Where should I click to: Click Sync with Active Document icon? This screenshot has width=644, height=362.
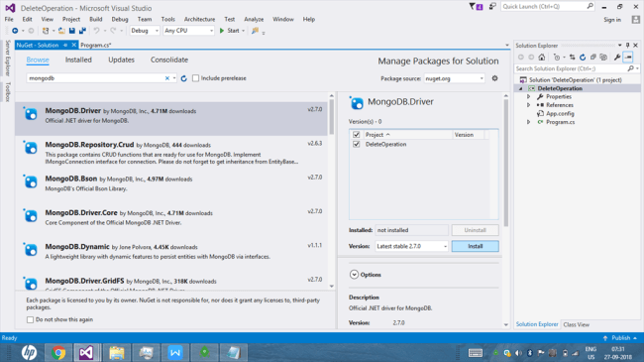[x=572, y=58]
